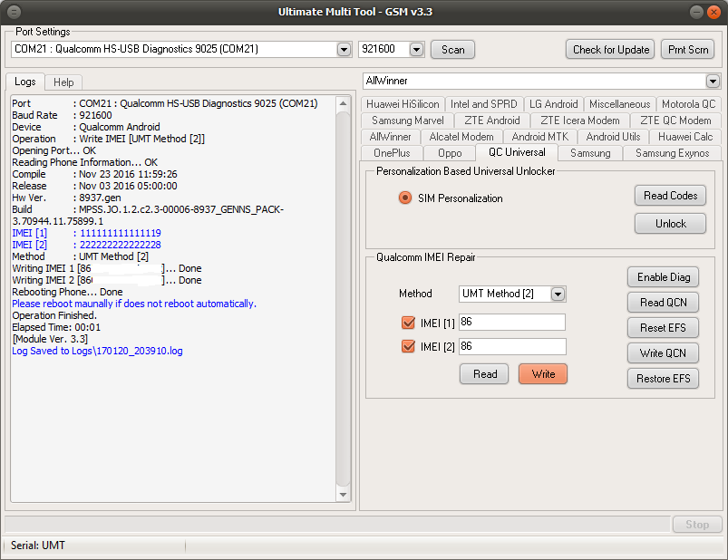Click the Stop button
The width and height of the screenshot is (728, 560).
tap(697, 525)
